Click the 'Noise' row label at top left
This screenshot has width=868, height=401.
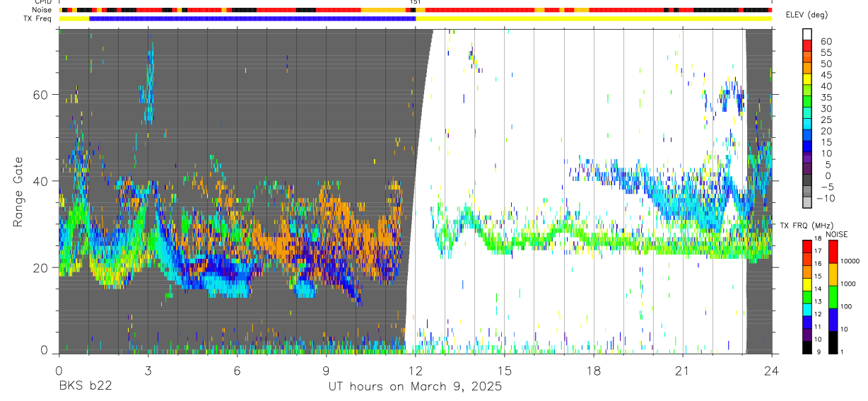pos(43,10)
